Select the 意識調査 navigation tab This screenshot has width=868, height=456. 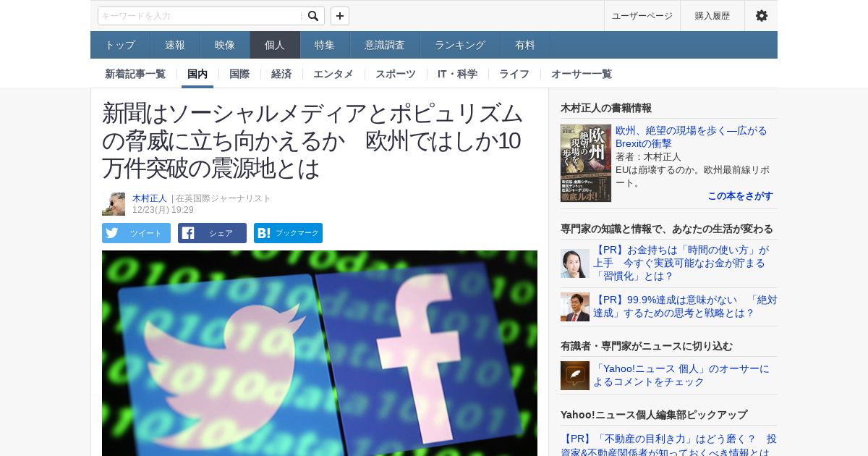point(385,45)
